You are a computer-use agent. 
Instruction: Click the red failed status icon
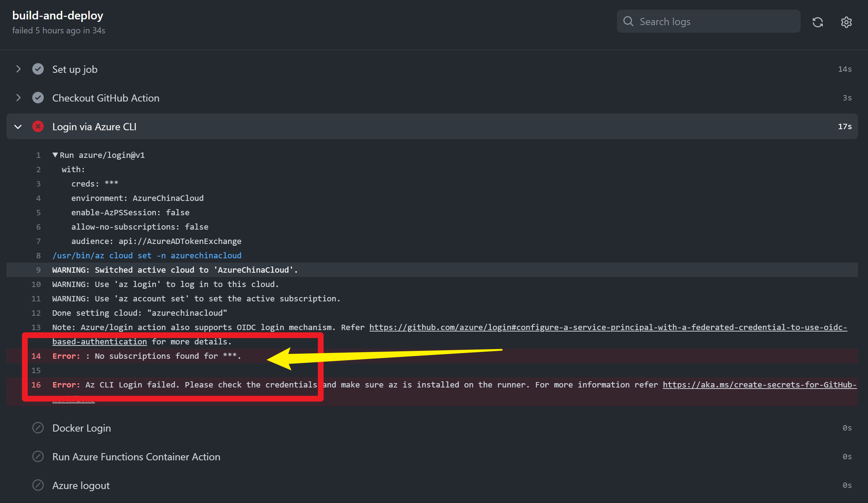(x=38, y=126)
